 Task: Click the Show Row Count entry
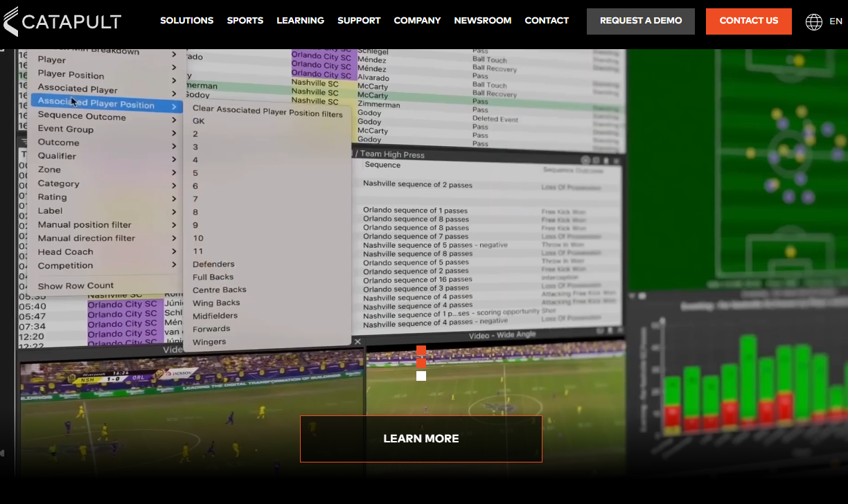click(x=76, y=286)
